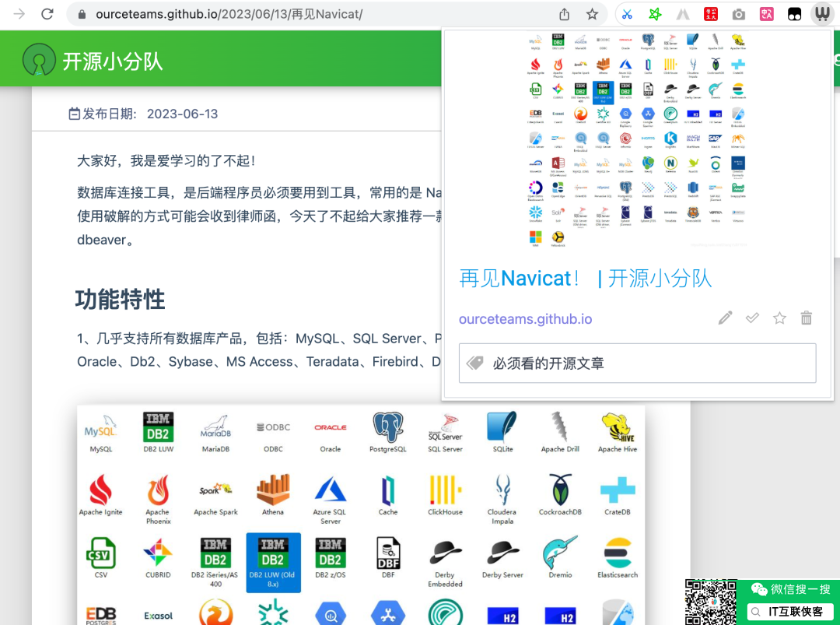
Task: Click the 大家好，我是爱学习的了不起！ line
Action: (166, 161)
